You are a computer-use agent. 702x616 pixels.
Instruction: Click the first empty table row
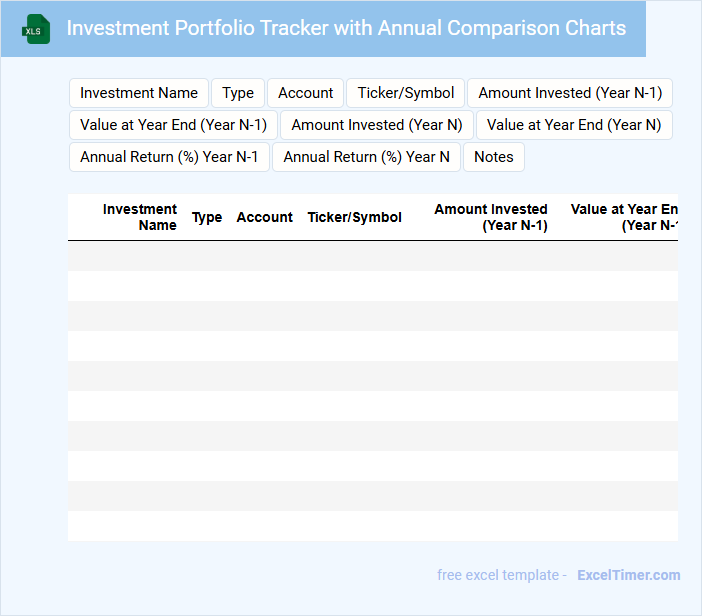(372, 256)
